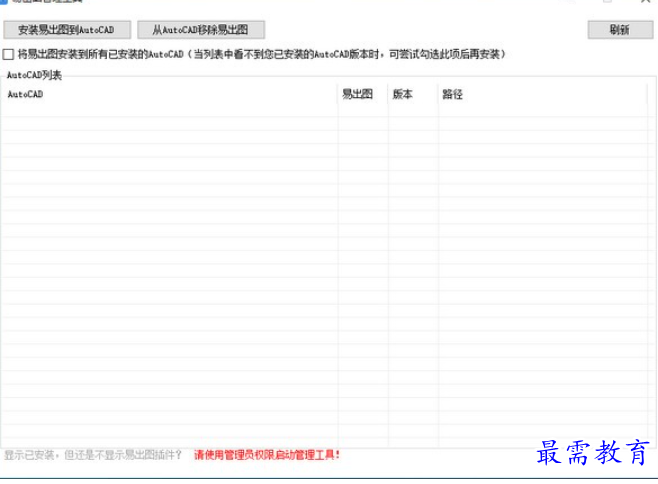658x484 pixels.
Task: Refresh the list with 刷新 button
Action: click(x=620, y=30)
